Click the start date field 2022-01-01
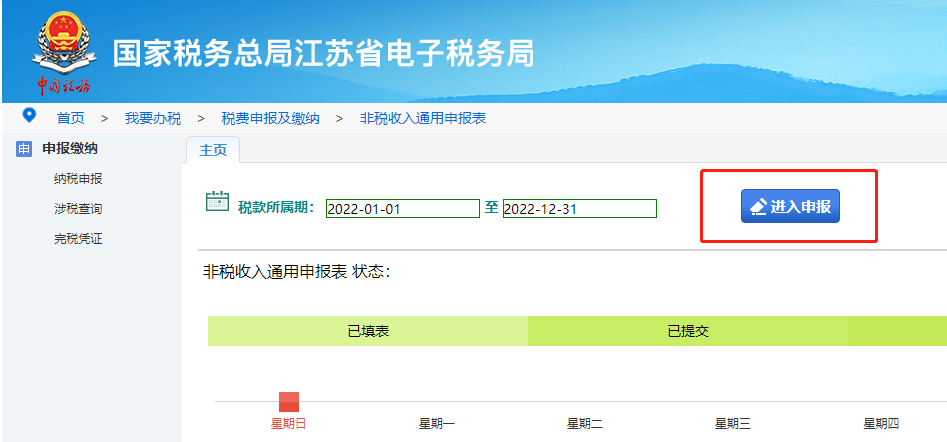The width and height of the screenshot is (947, 442). click(x=403, y=209)
